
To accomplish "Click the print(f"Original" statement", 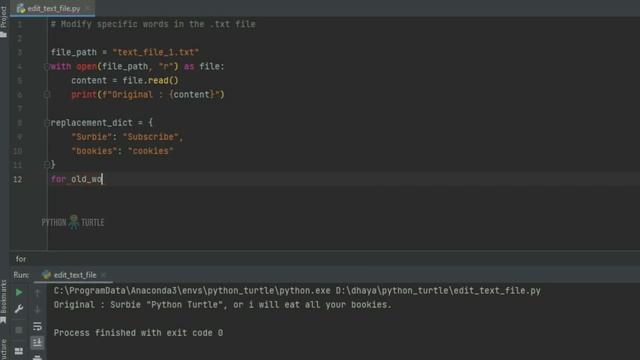I will 148,95.
